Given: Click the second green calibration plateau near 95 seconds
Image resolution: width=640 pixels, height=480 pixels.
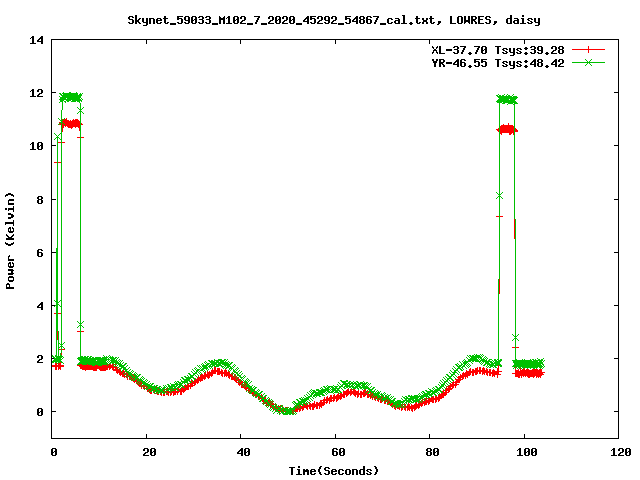Looking at the screenshot, I should click(x=507, y=99).
